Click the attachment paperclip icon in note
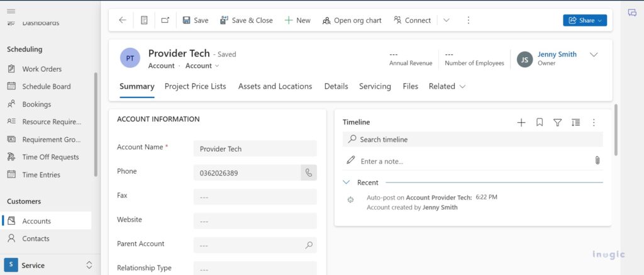Image resolution: width=644 pixels, height=275 pixels. [597, 161]
